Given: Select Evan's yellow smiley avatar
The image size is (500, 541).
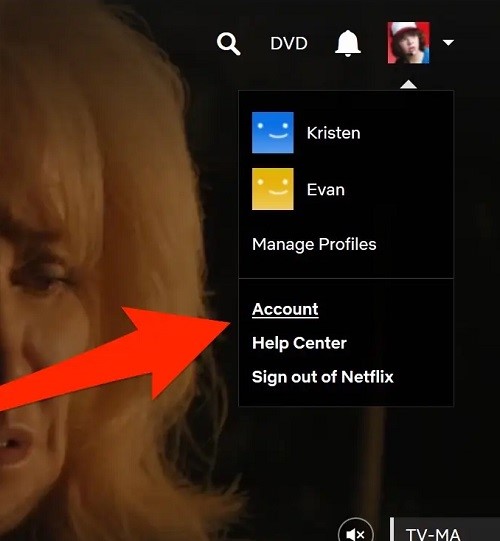Looking at the screenshot, I should (273, 189).
